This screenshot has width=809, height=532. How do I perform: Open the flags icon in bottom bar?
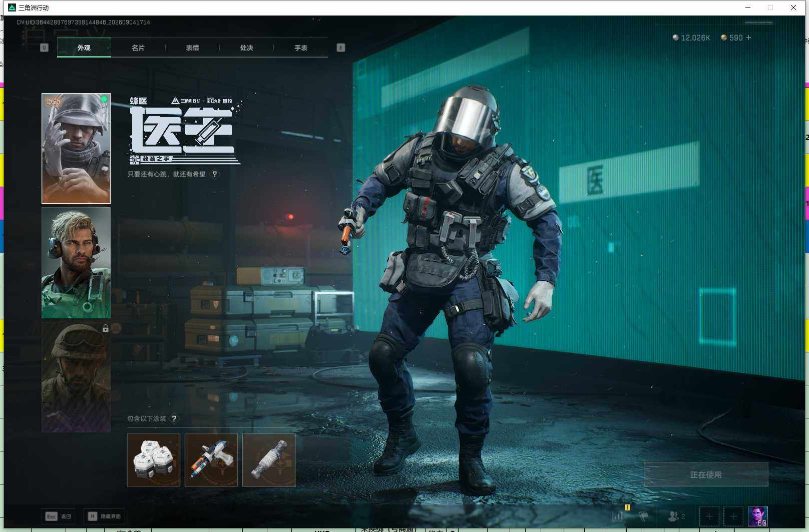(644, 516)
